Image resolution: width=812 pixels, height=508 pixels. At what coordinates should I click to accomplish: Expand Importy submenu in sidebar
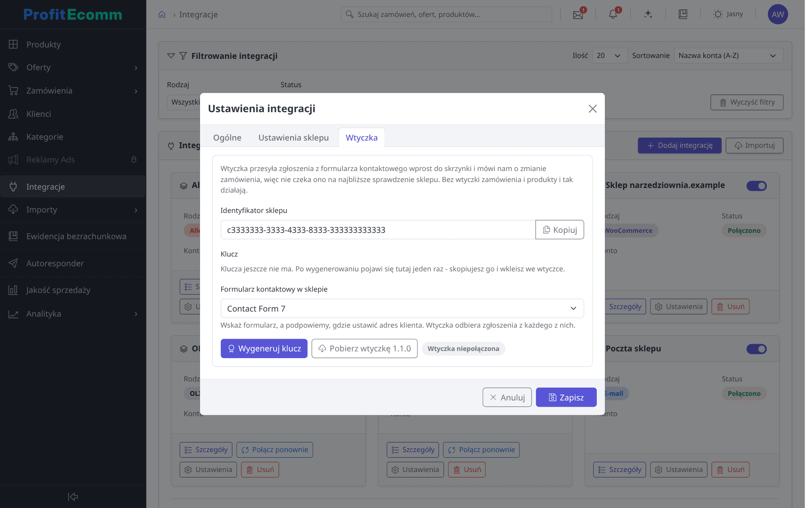pyautogui.click(x=136, y=210)
